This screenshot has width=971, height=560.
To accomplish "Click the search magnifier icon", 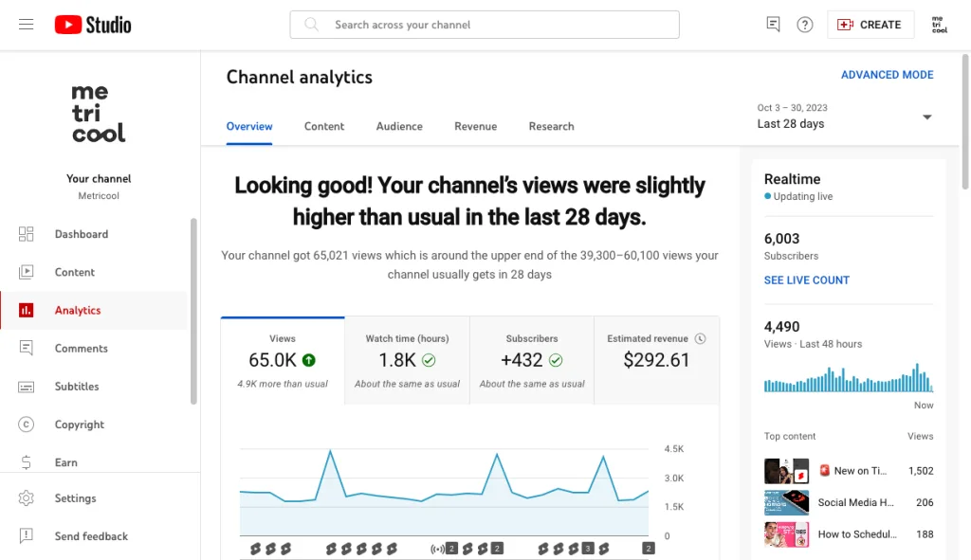I will click(x=311, y=25).
